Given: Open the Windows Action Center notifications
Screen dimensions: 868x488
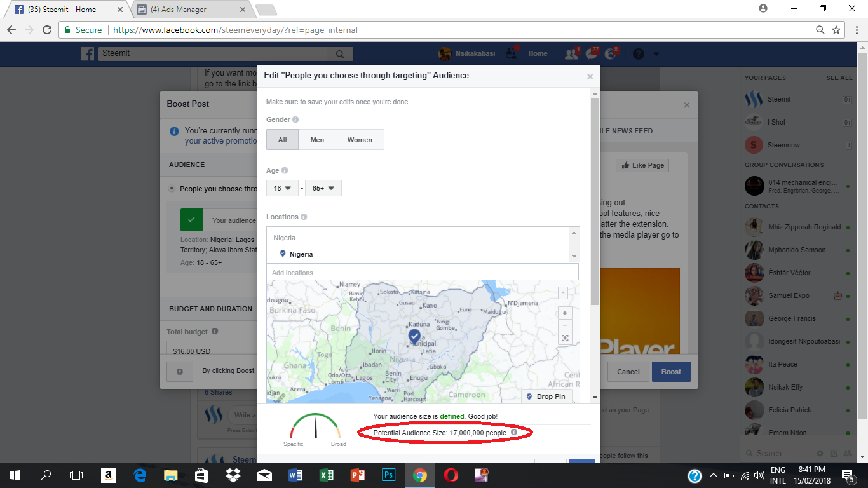Looking at the screenshot, I should 848,475.
